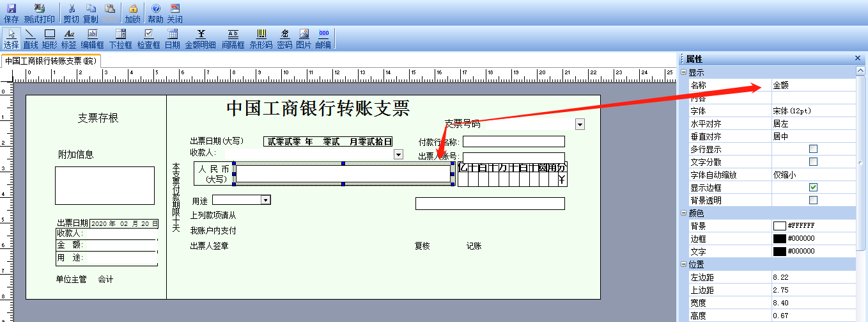The image size is (868, 322).
Task: Click the 上列款项请从 text
Action: tap(213, 216)
